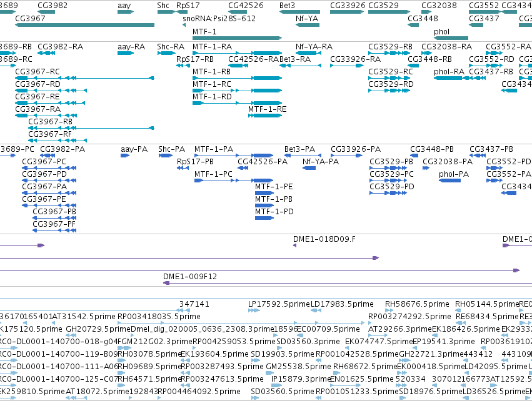532x401 pixels.
Task: Select the aay-PA protein label
Action: 134,149
